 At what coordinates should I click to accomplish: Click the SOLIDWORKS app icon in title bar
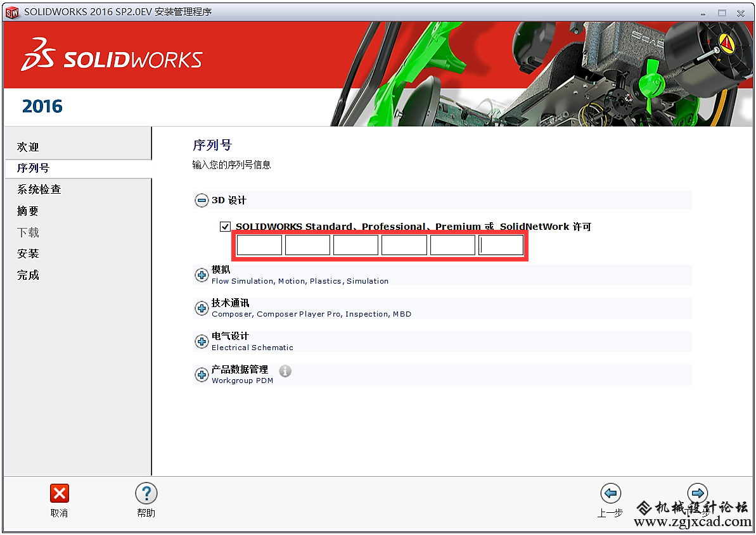pyautogui.click(x=12, y=12)
